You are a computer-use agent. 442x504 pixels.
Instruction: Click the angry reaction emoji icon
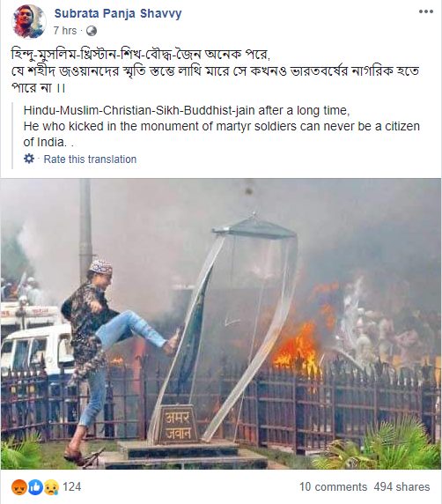[19, 487]
